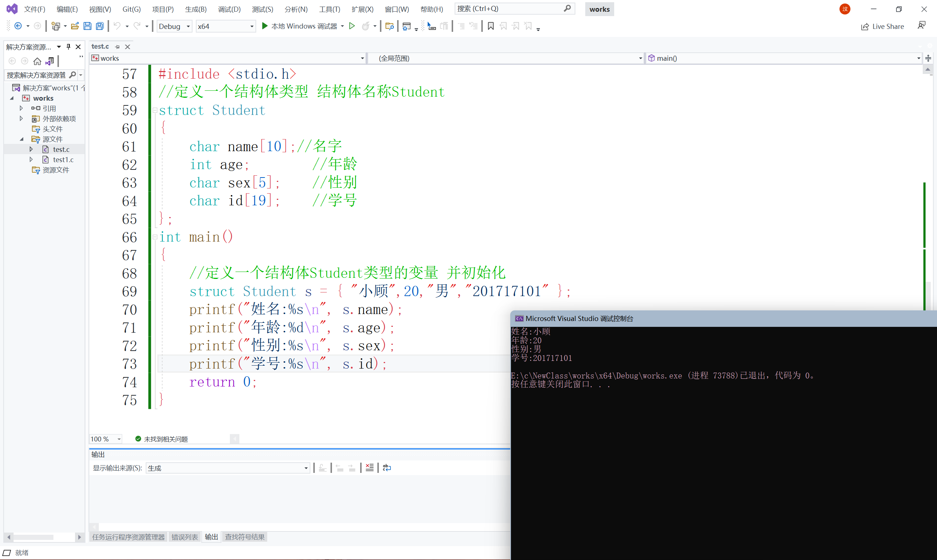Screen dimensions: 937x560
Task: Click the Find in Files folder icon
Action: coord(389,26)
